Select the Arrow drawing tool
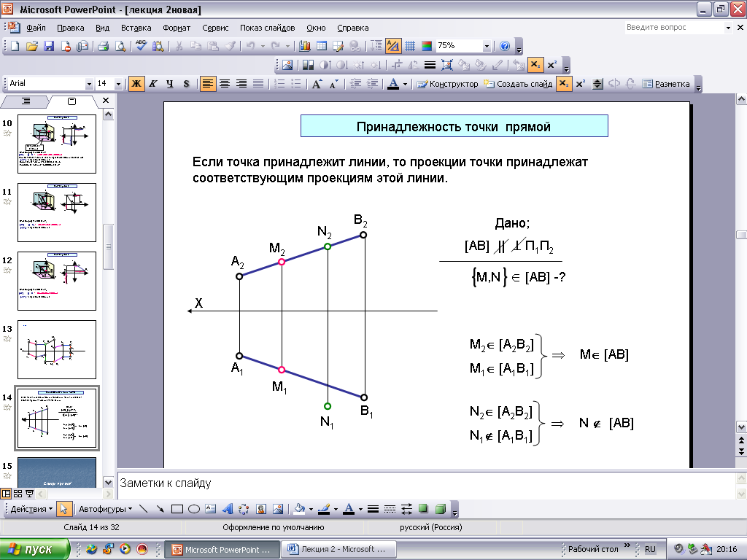747x560 pixels. click(x=160, y=509)
